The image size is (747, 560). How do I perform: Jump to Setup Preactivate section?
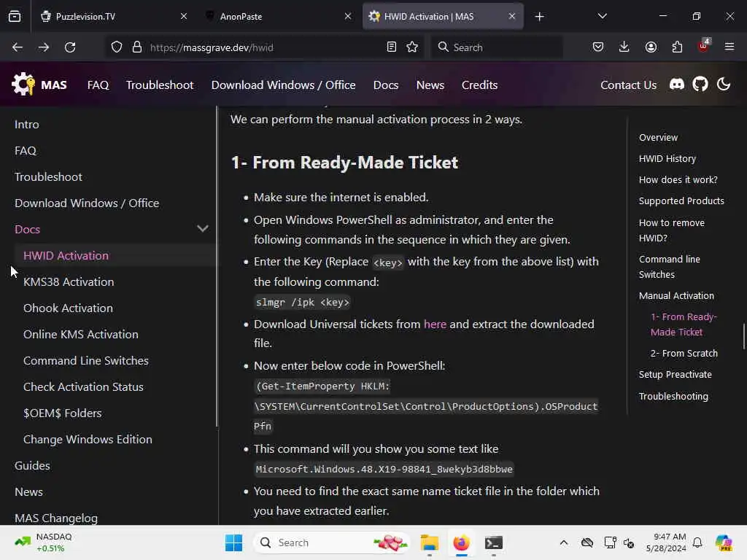point(675,374)
